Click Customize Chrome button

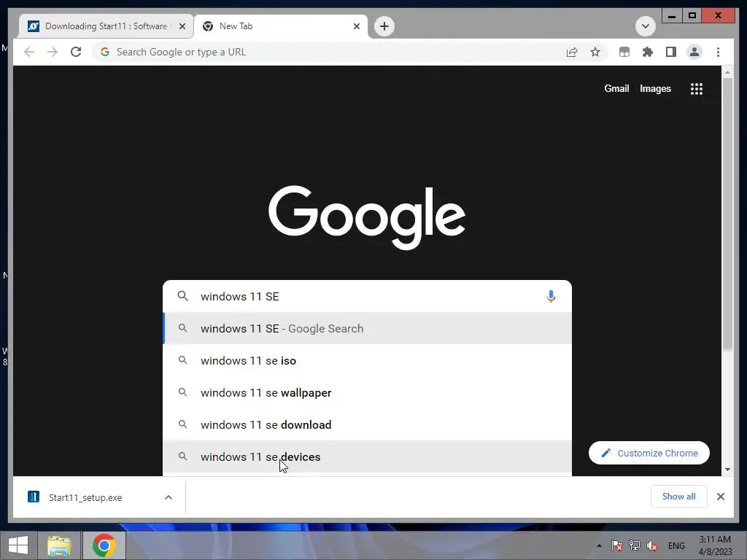[x=649, y=453]
